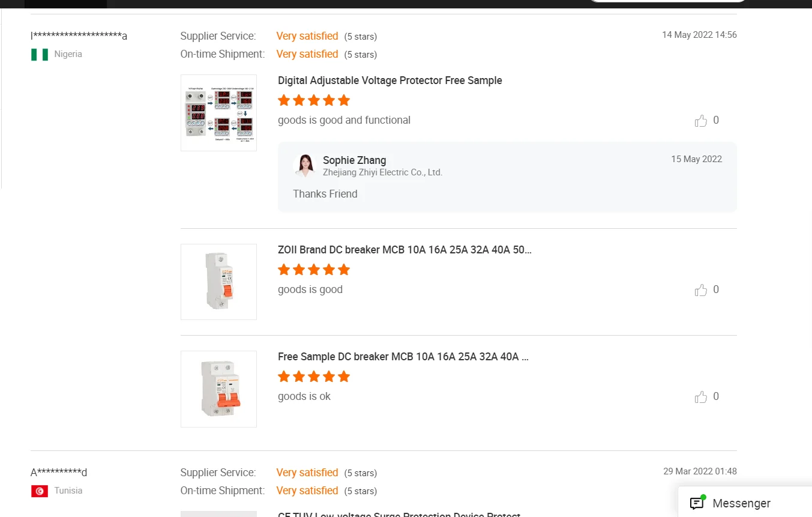Click thumbs-up on 'goods is good' review
This screenshot has width=812, height=517.
click(x=700, y=290)
